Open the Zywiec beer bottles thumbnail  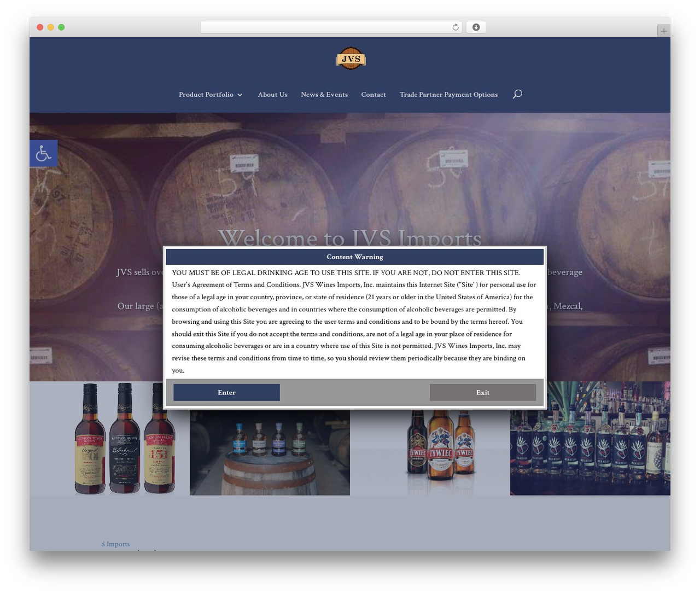point(430,452)
